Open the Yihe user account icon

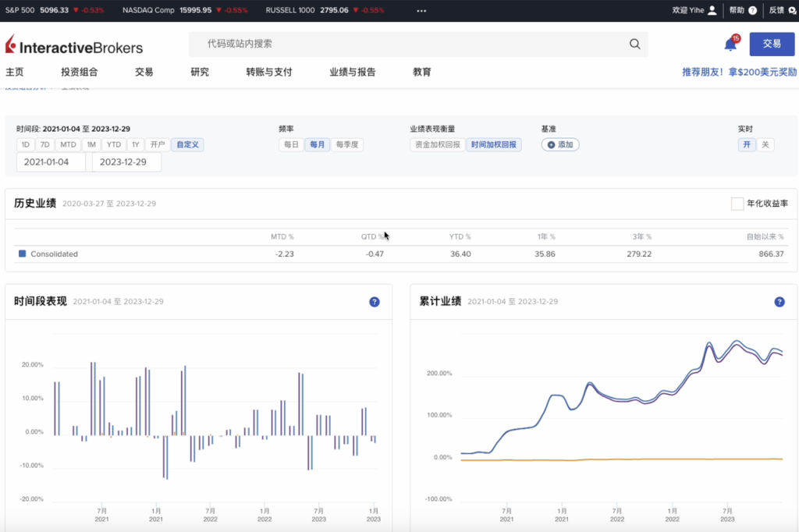point(712,10)
